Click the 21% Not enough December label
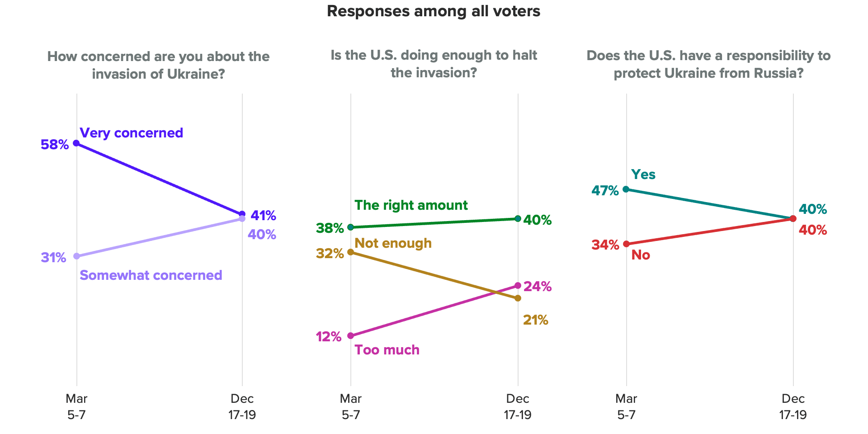Viewport: 868px width, 434px height. (x=535, y=320)
